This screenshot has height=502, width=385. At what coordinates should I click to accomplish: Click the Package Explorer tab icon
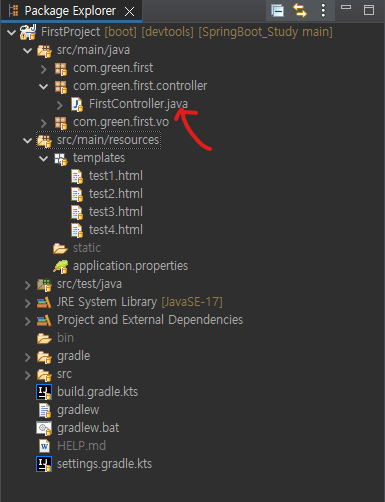tap(13, 11)
